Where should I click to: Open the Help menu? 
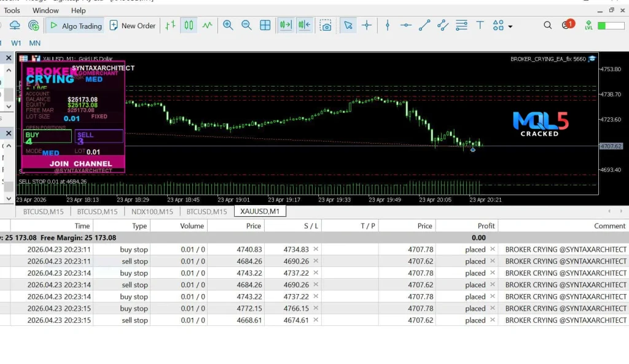click(x=78, y=10)
